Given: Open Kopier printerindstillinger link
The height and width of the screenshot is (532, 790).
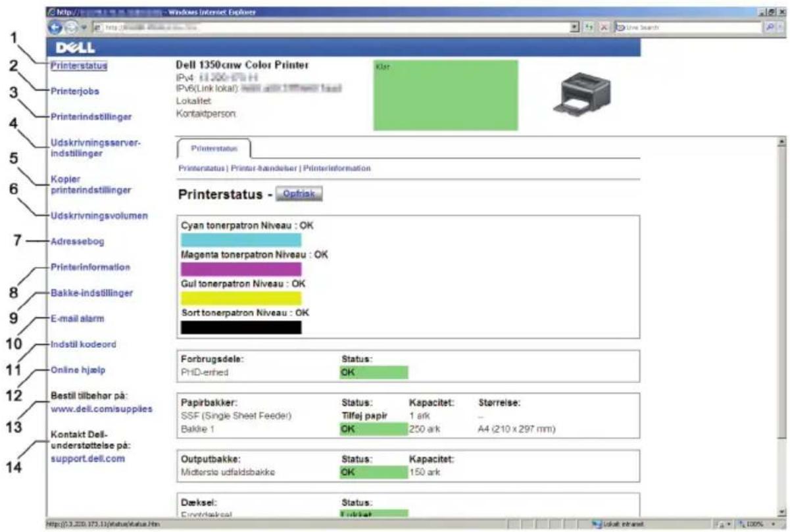Looking at the screenshot, I should tap(91, 185).
